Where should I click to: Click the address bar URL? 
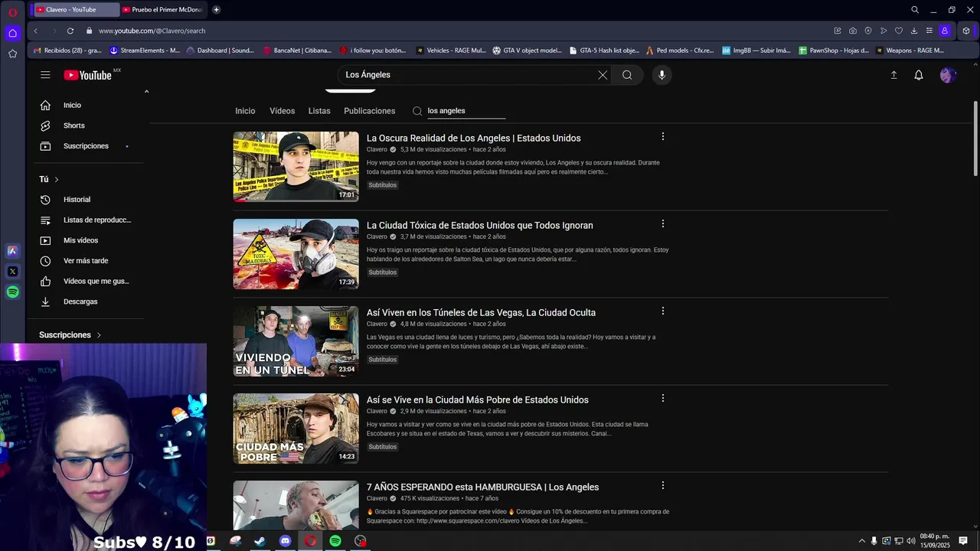[x=152, y=31]
